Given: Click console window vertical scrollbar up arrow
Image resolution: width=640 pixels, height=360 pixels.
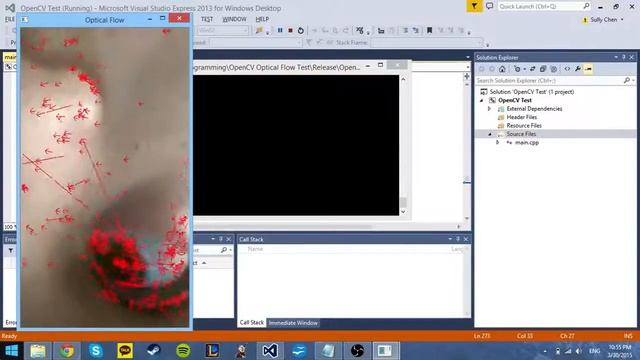Looking at the screenshot, I should 403,79.
